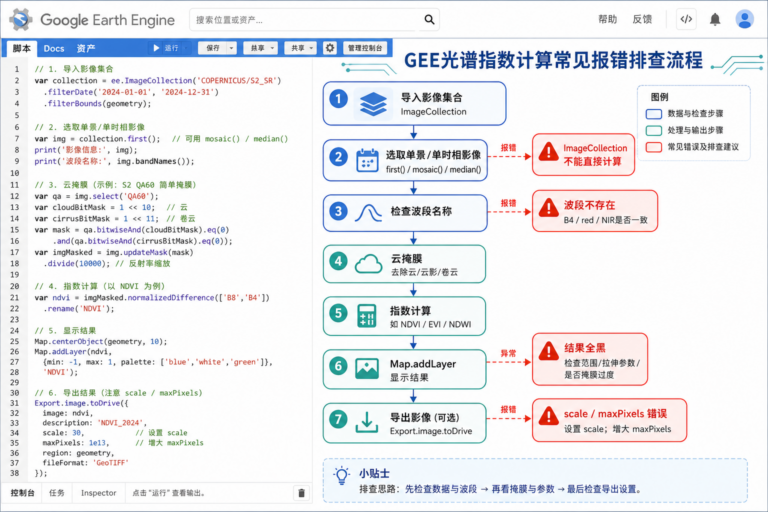This screenshot has width=768, height=512.
Task: Click 'QA60' in the img.select call
Action: click(x=137, y=196)
